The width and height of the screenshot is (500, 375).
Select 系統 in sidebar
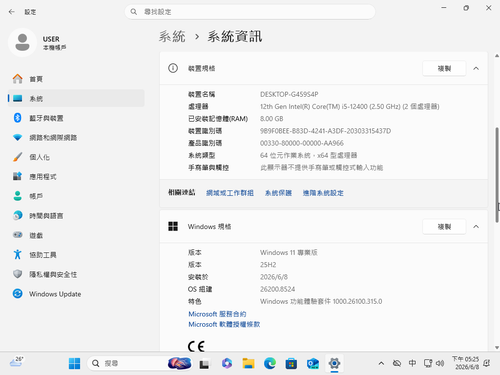tap(76, 98)
